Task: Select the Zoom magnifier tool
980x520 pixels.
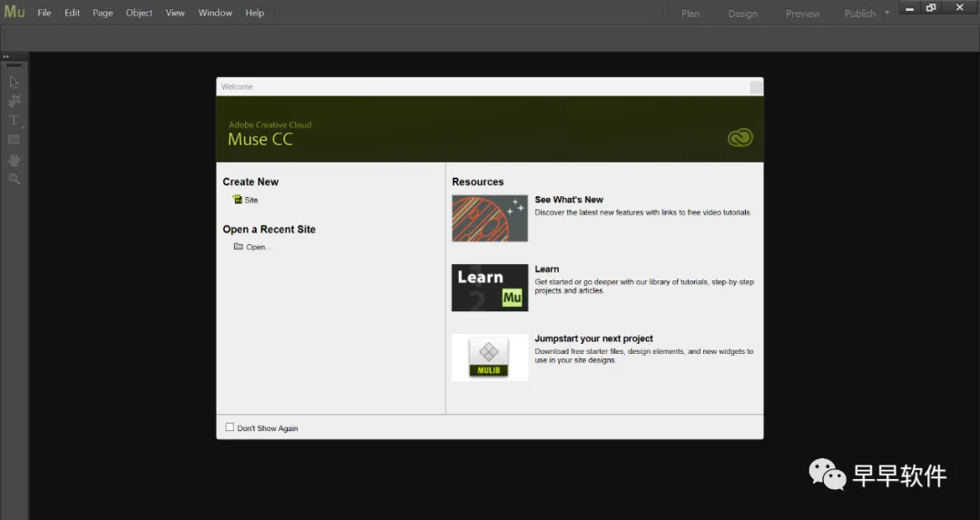Action: click(14, 180)
